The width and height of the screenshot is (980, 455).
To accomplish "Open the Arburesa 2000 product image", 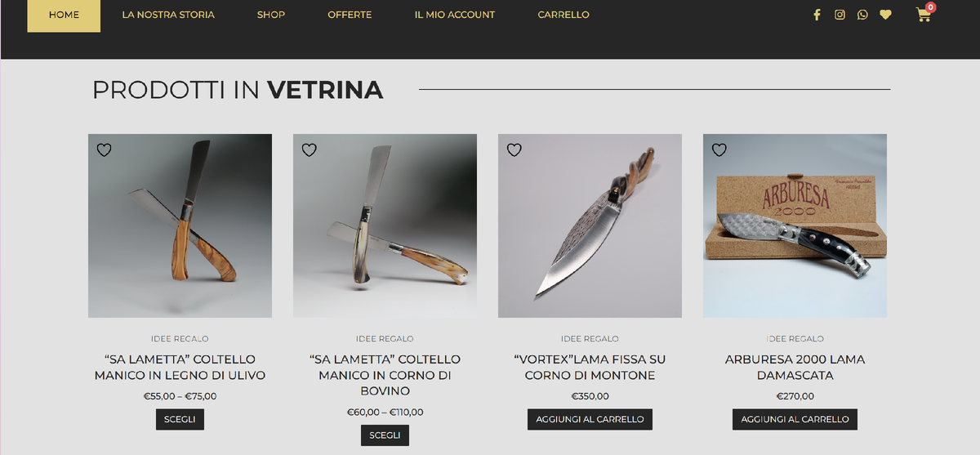I will click(x=795, y=225).
